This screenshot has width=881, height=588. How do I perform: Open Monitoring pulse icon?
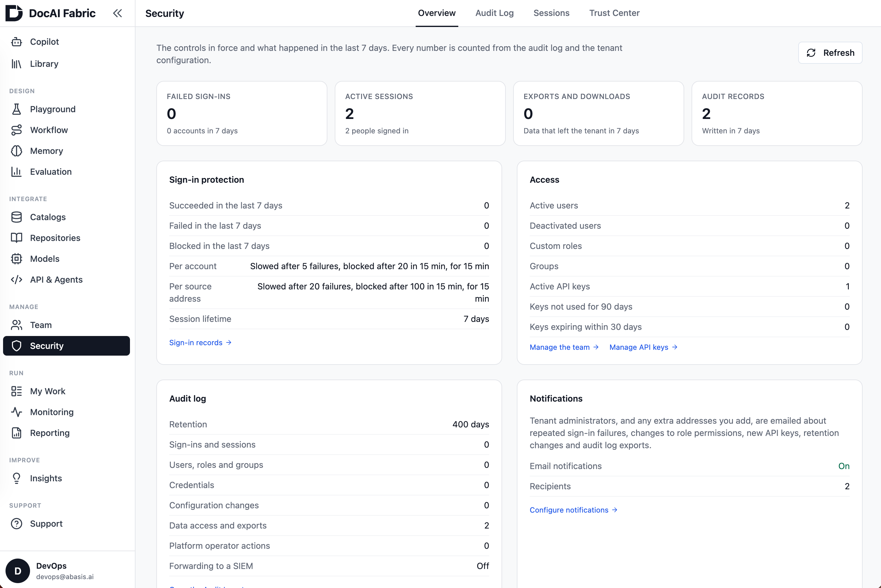(17, 412)
